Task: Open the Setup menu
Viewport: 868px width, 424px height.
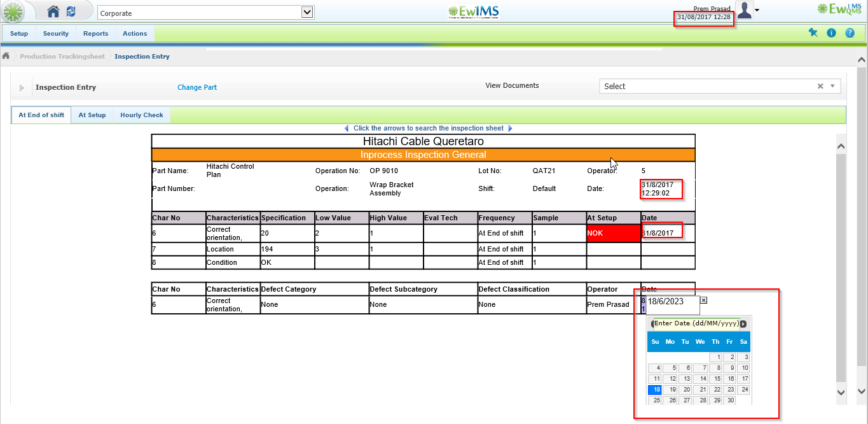Action: coord(19,34)
